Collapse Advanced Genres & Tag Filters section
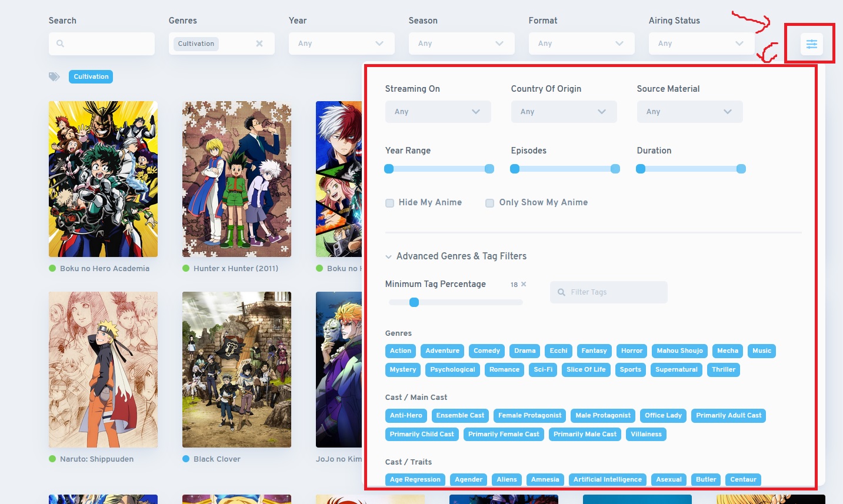This screenshot has width=843, height=504. click(456, 256)
